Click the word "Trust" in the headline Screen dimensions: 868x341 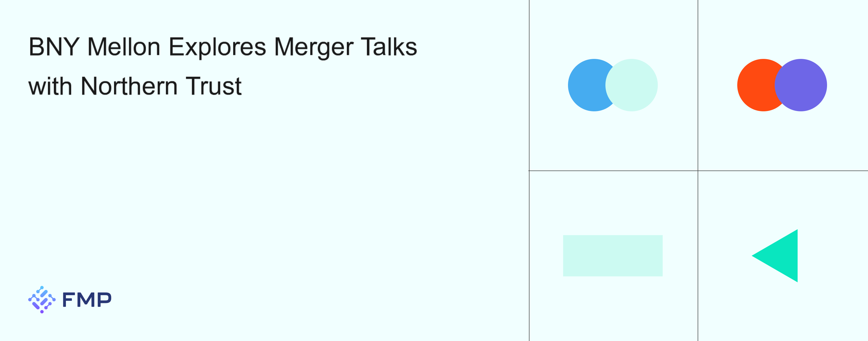214,86
